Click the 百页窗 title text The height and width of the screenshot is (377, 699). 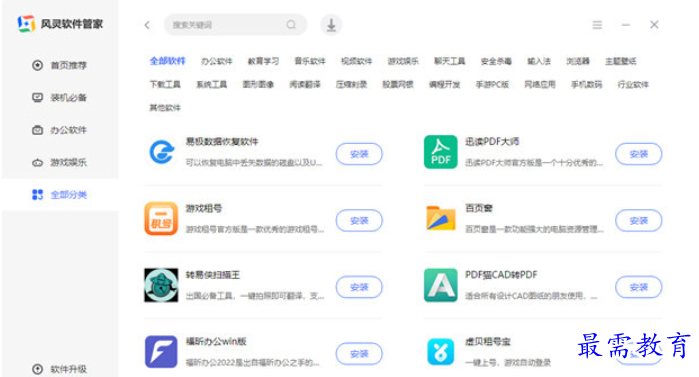tap(479, 208)
